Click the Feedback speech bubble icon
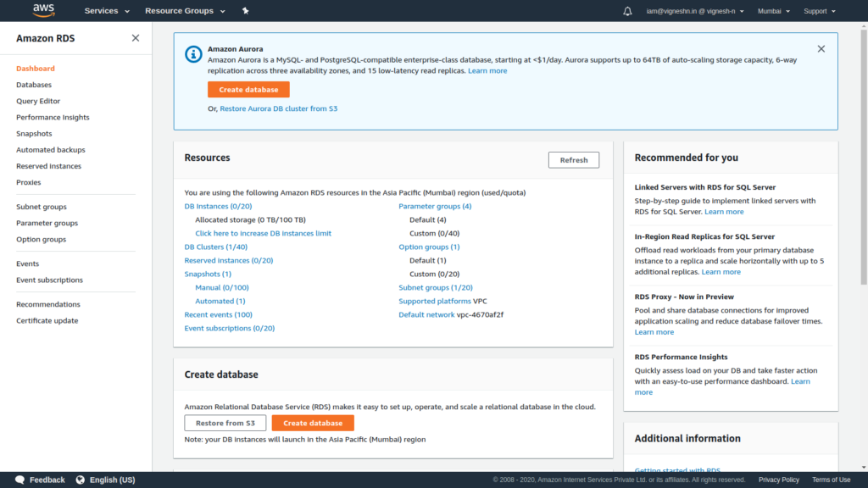This screenshot has height=488, width=868. tap(20, 480)
